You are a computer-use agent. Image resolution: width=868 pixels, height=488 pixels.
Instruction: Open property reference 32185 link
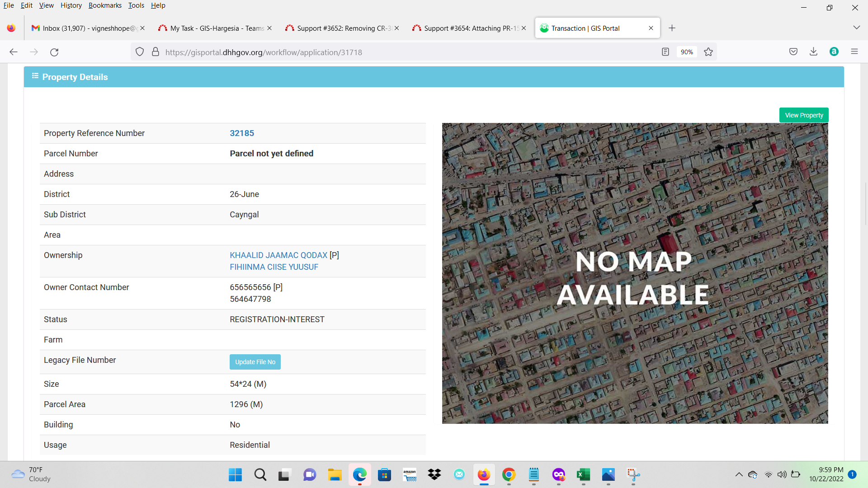coord(242,133)
